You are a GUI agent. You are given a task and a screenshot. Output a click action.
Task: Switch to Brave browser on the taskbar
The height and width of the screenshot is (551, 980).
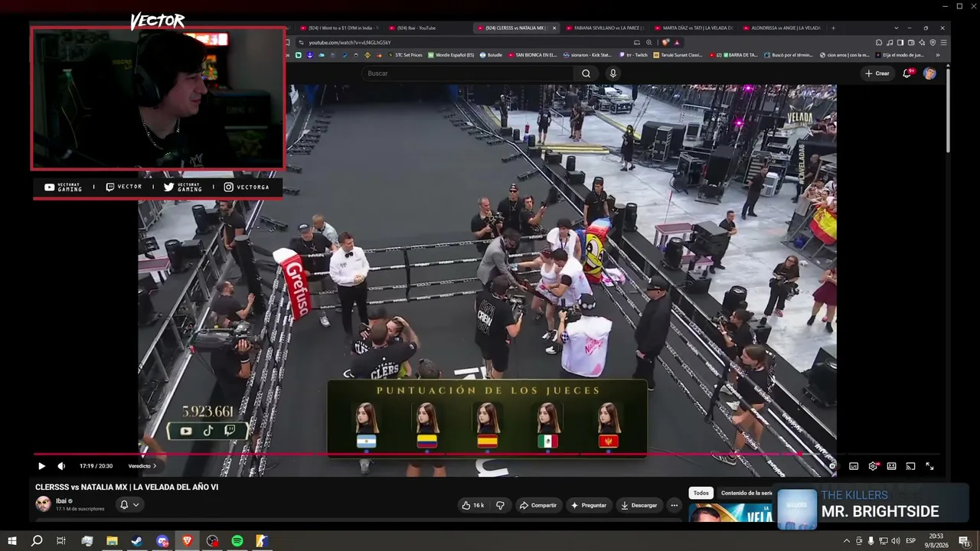pyautogui.click(x=187, y=541)
